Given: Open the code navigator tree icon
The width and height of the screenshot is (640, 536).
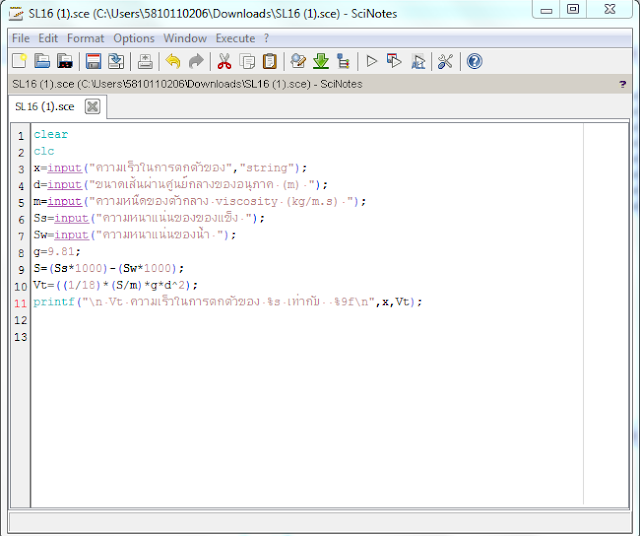Looking at the screenshot, I should tap(343, 61).
